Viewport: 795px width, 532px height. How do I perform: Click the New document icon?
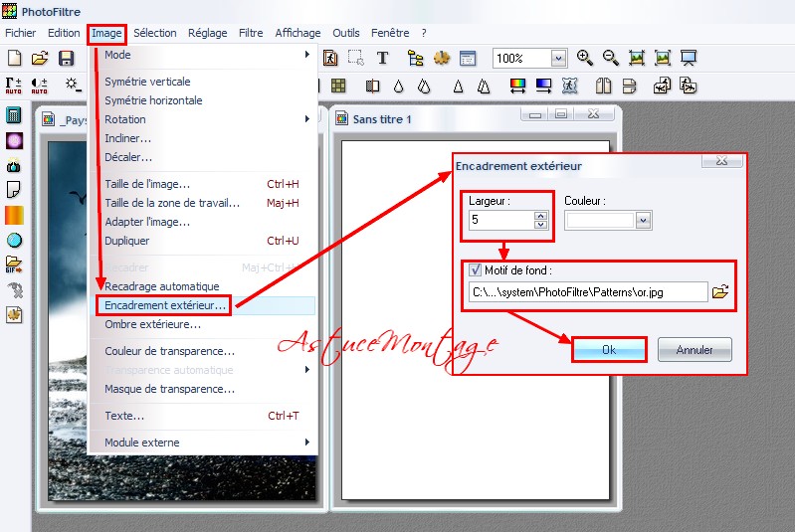[15, 58]
